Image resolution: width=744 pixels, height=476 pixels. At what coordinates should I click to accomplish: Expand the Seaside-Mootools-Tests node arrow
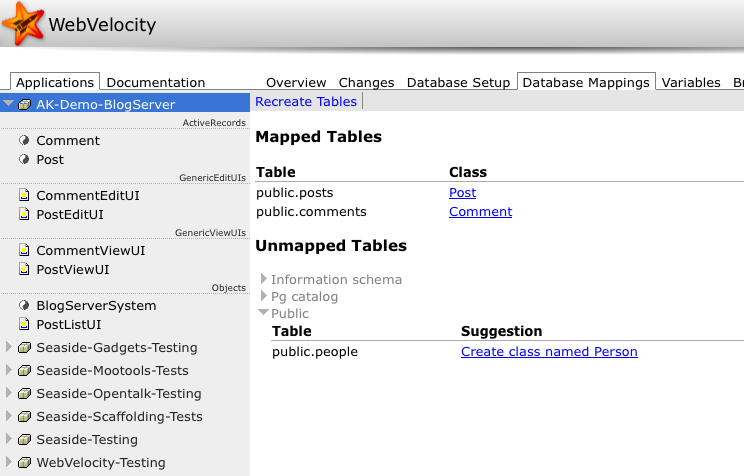point(9,370)
